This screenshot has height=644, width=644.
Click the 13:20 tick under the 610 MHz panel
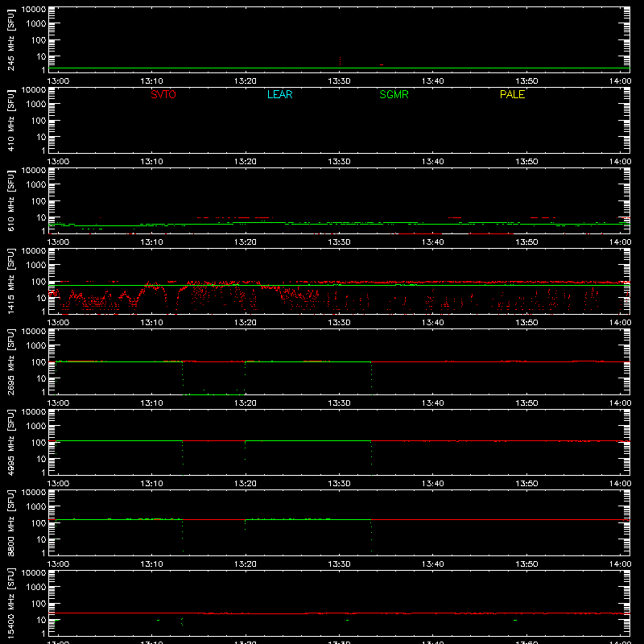[x=246, y=242]
